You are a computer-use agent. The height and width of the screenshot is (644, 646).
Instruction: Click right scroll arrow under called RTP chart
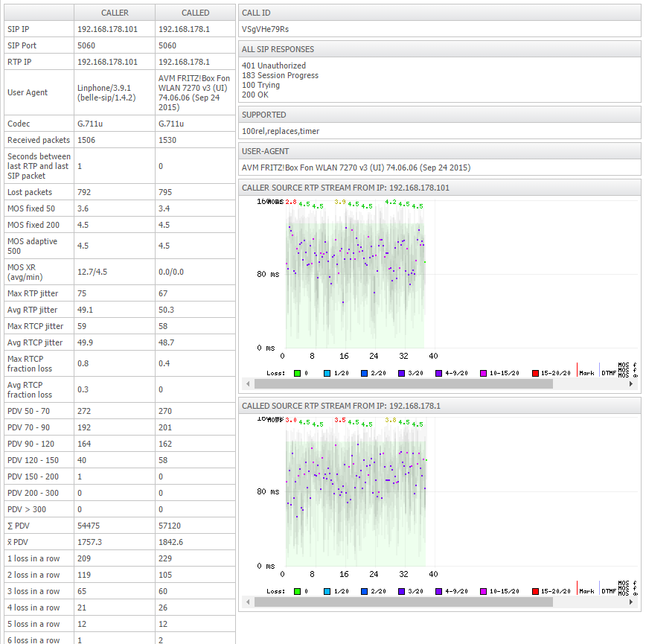point(633,602)
